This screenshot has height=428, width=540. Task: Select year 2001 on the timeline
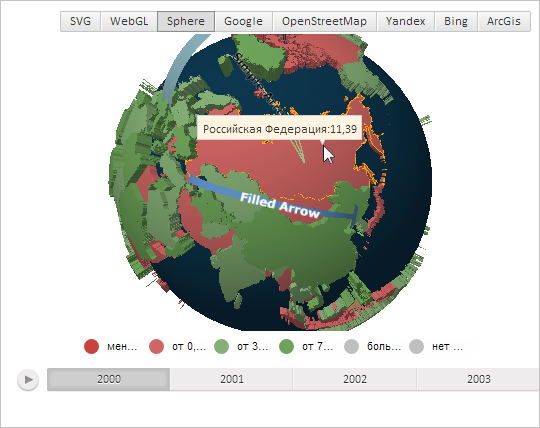(231, 379)
